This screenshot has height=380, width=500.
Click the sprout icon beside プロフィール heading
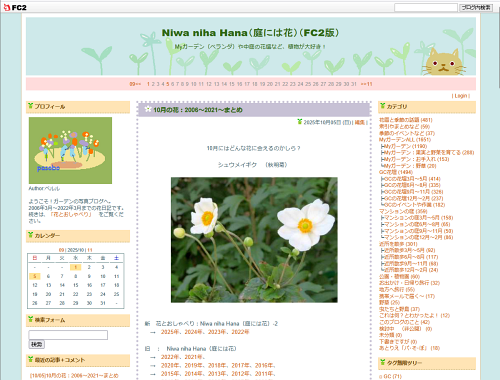pos(30,106)
